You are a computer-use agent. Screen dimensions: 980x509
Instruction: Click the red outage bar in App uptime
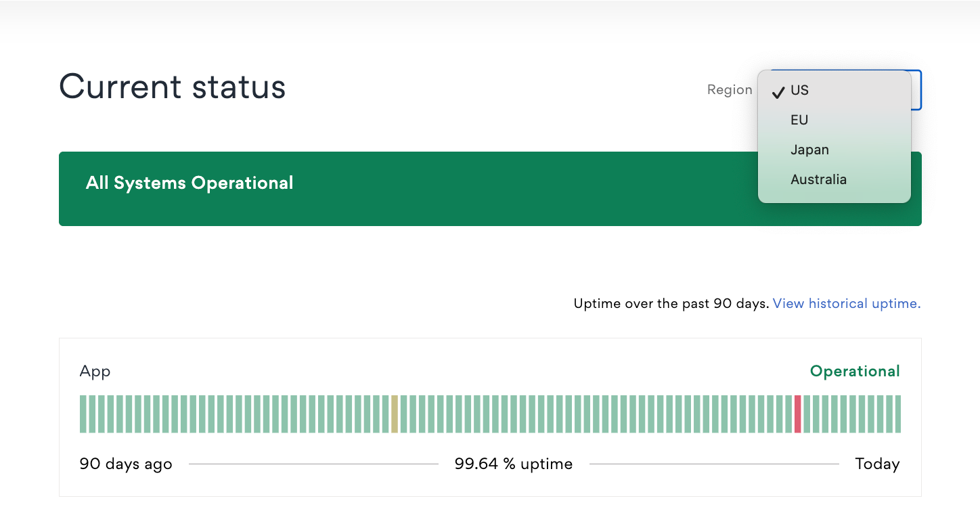tap(798, 414)
